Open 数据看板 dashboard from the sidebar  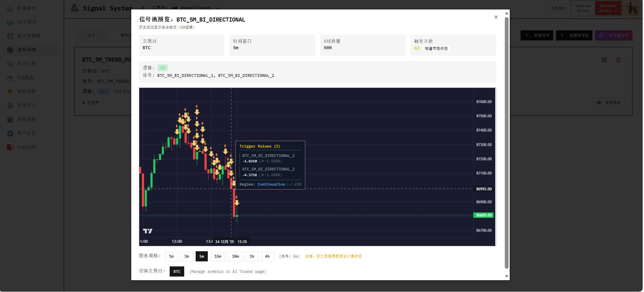(x=26, y=8)
